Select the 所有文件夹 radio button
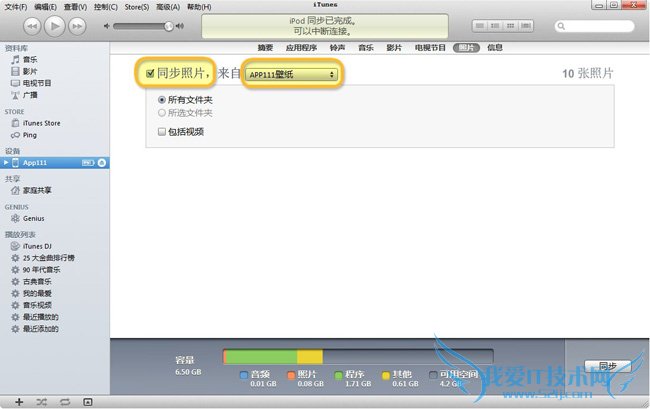Image resolution: width=650 pixels, height=409 pixels. pyautogui.click(x=162, y=100)
